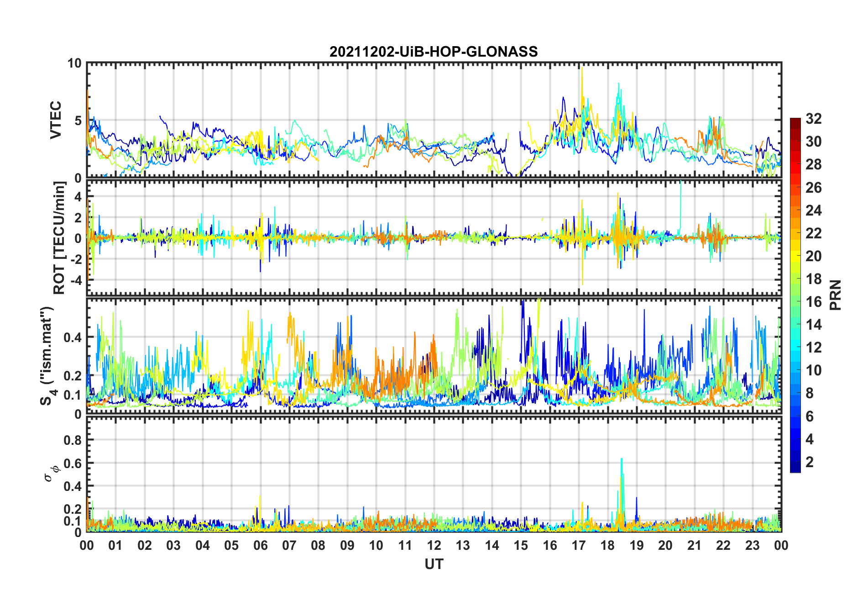Click x-axis tick label 11

click(x=405, y=545)
